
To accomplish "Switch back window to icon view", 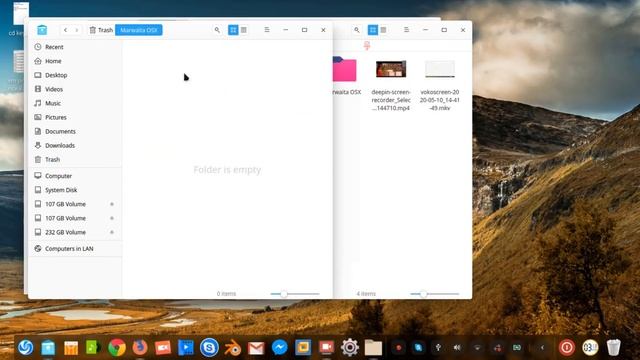I will pos(373,30).
